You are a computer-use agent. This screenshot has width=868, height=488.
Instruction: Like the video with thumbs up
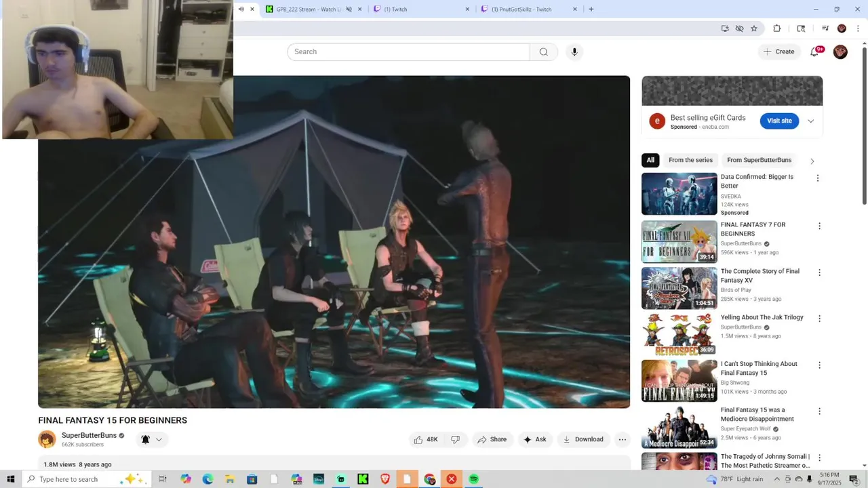pos(426,439)
